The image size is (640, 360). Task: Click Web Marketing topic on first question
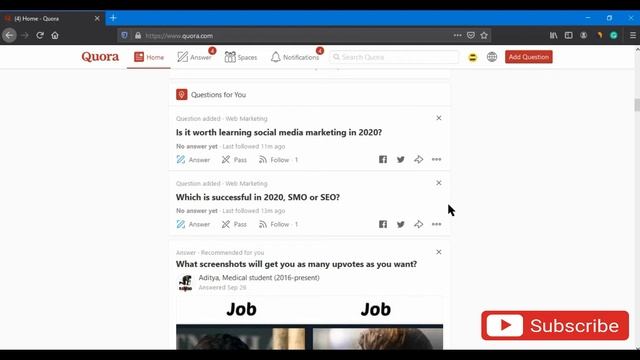(247, 119)
